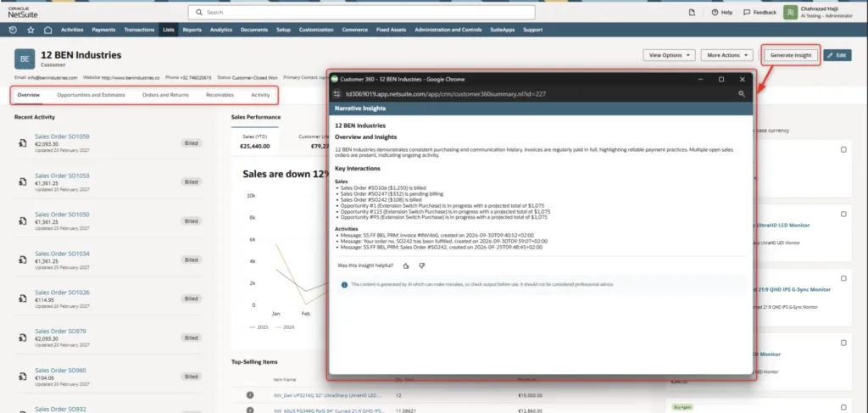Open the Shortcuts star icon
Screen dimensions: 868x413
31,30
